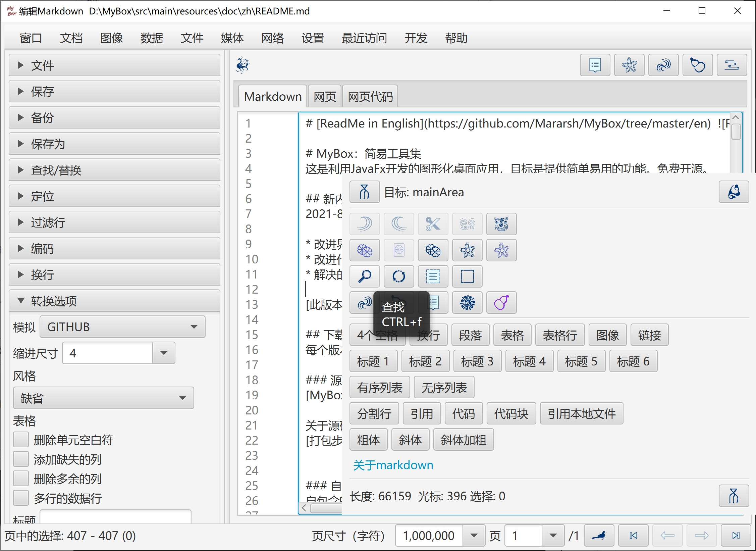Click the right-facing crescent undo icon
Screen dimensions: 756x551
[365, 224]
